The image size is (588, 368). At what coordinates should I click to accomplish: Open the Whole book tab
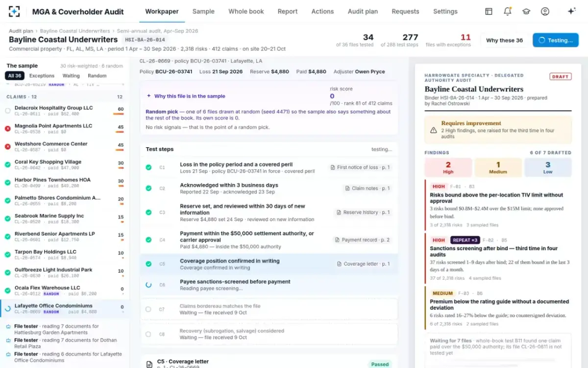pyautogui.click(x=246, y=11)
